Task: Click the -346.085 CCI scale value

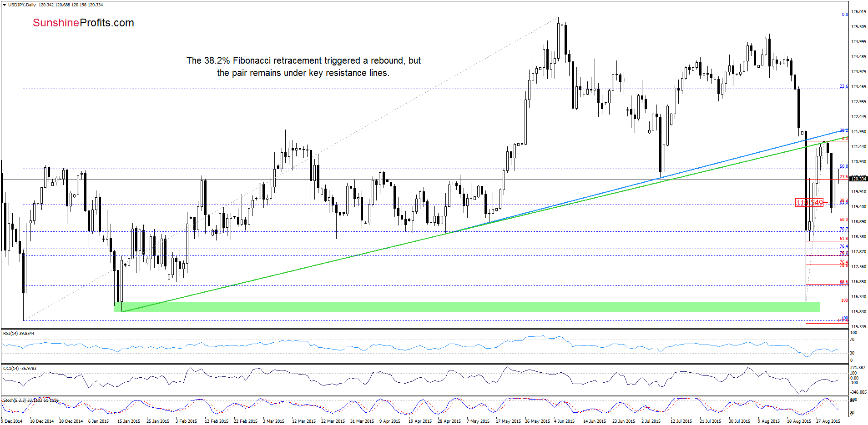Action: [x=858, y=392]
